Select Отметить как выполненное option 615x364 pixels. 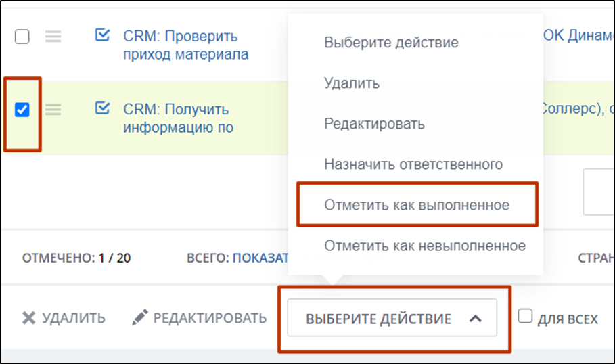tap(416, 204)
